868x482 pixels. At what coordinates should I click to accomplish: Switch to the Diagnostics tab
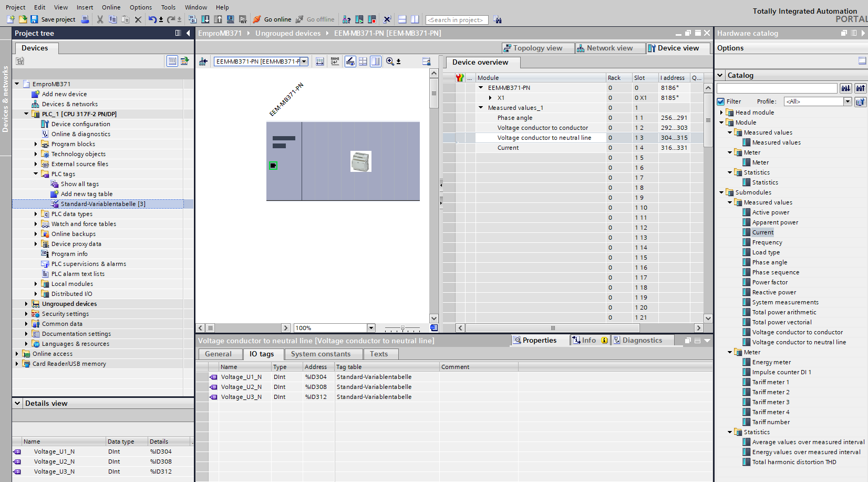(642, 341)
